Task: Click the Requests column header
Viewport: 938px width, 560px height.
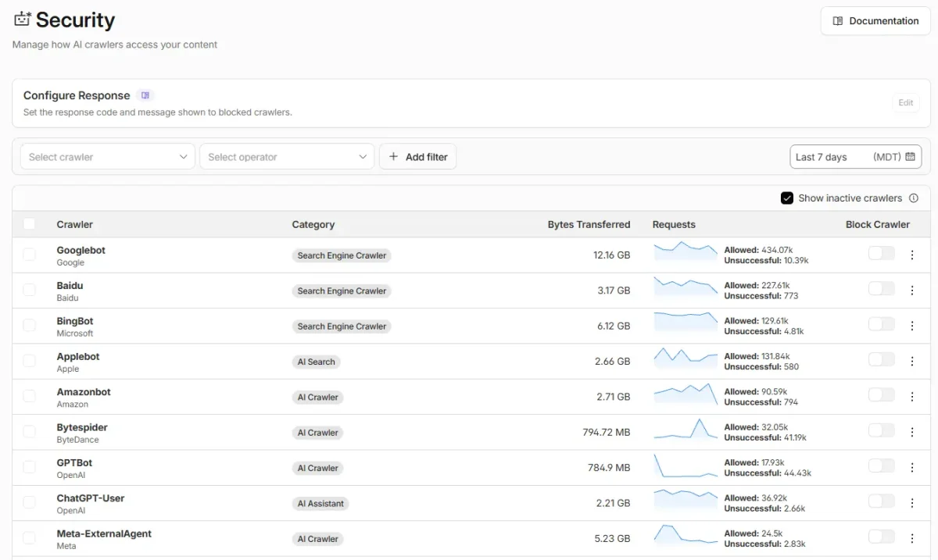Action: 674,224
